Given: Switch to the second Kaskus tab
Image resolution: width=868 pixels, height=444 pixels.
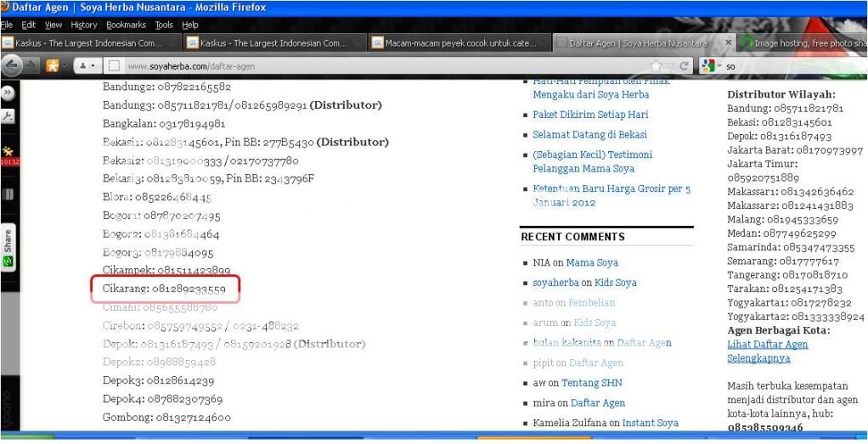Looking at the screenshot, I should pyautogui.click(x=275, y=42).
